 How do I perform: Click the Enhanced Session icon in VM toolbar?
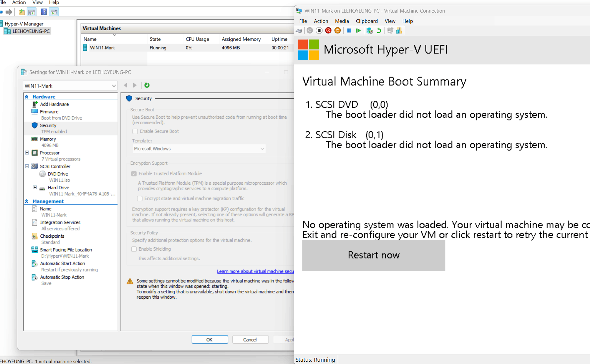(x=390, y=30)
